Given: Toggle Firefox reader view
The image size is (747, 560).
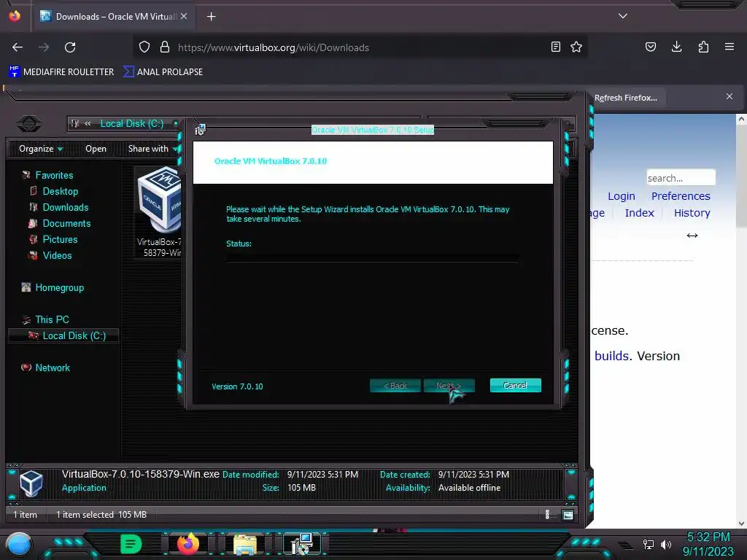Looking at the screenshot, I should [555, 47].
